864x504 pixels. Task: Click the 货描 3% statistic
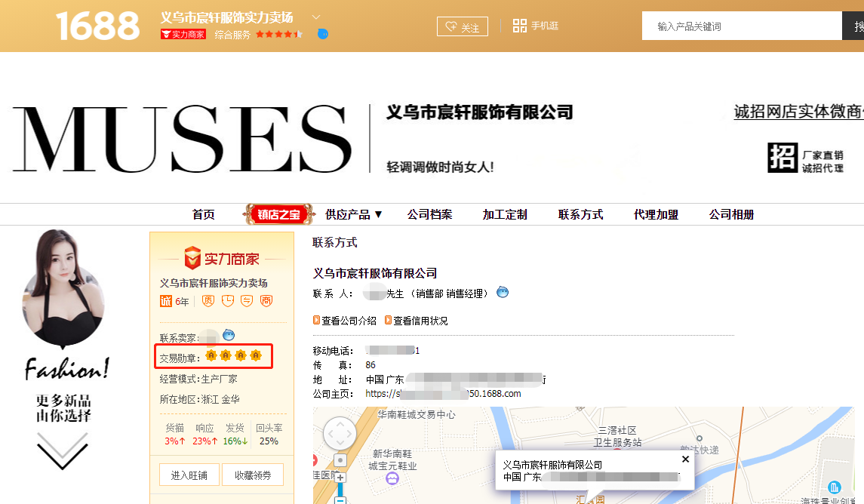(x=174, y=435)
